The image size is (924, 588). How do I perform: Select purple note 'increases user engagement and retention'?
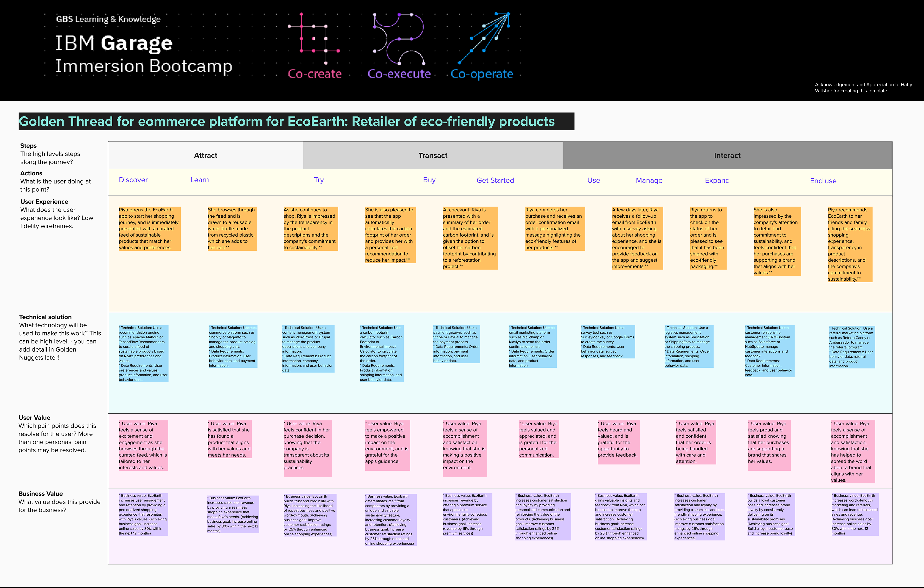pyautogui.click(x=143, y=514)
